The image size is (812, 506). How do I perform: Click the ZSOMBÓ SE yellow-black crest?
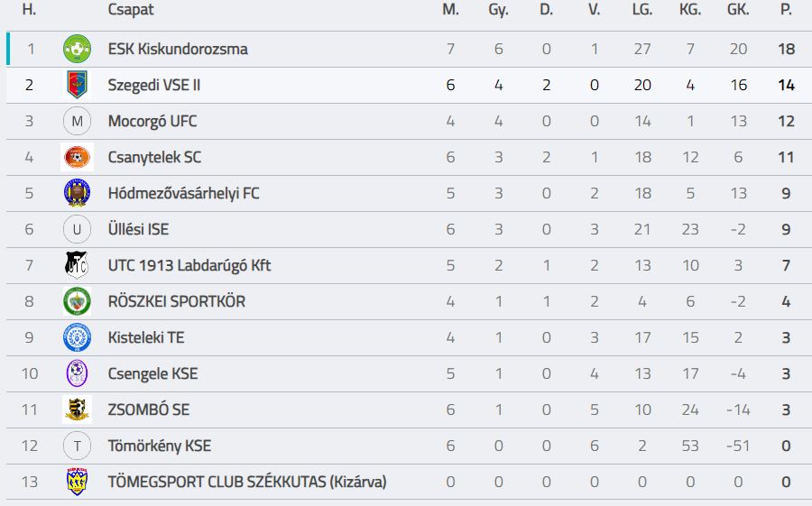77,409
